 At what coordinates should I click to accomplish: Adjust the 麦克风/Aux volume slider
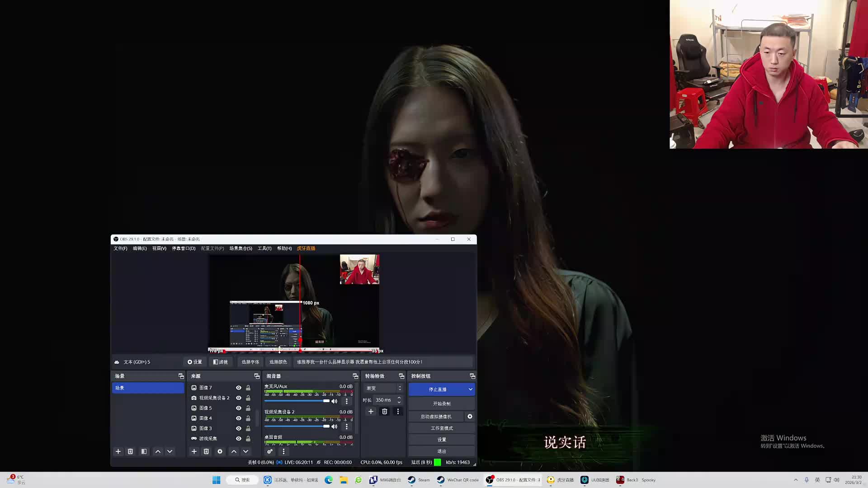click(x=326, y=401)
